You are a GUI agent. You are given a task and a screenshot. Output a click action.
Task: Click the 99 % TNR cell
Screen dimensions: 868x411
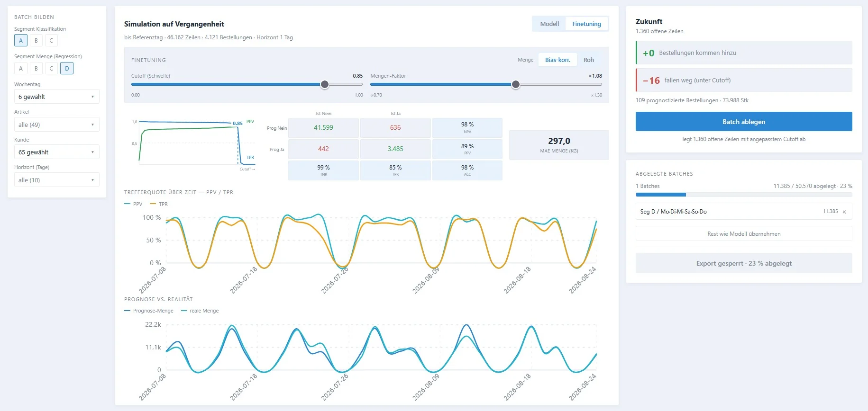pyautogui.click(x=323, y=170)
